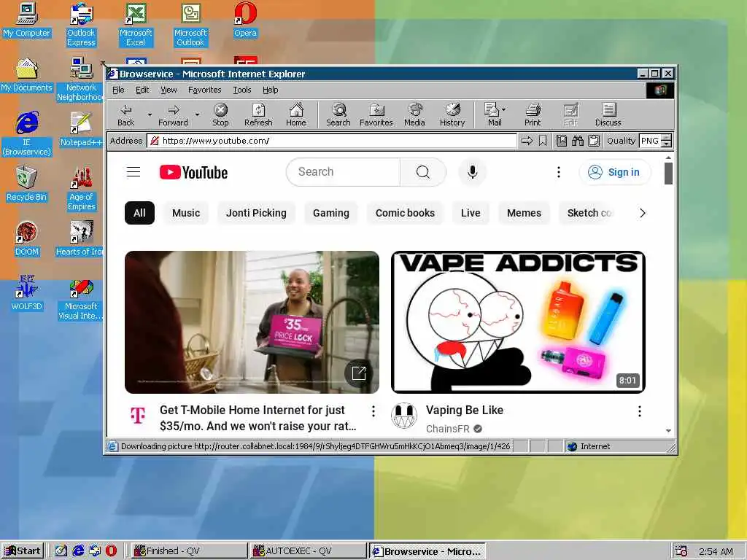
Task: Click the Discuss toolbar button
Action: [608, 115]
